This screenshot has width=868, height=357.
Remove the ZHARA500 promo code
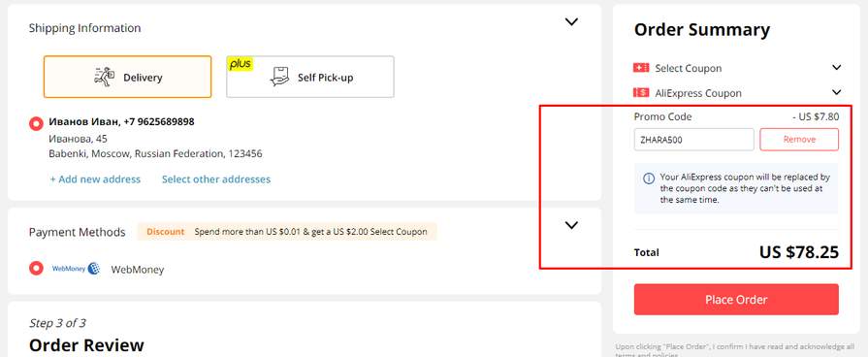coord(799,140)
